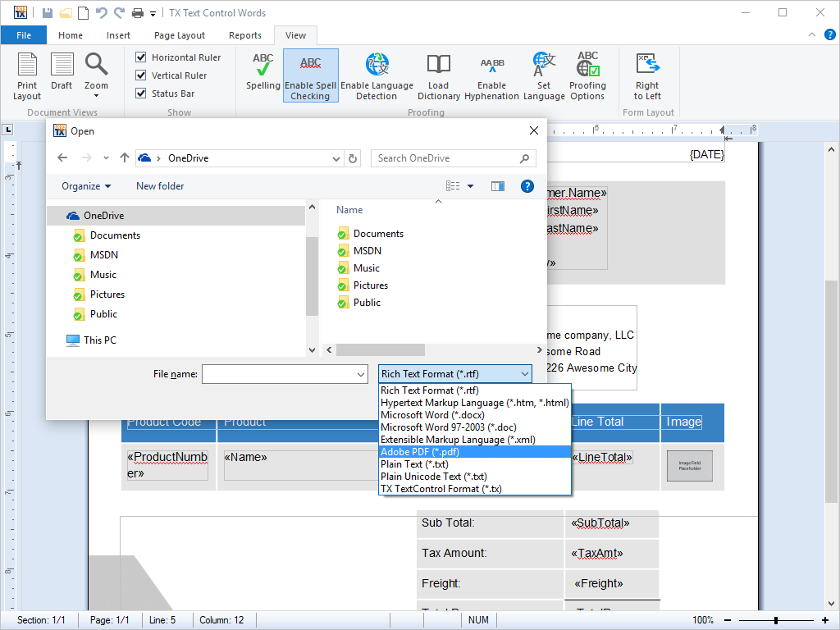This screenshot has width=840, height=630.
Task: Switch to the Page Layout ribbon tab
Action: [x=180, y=35]
